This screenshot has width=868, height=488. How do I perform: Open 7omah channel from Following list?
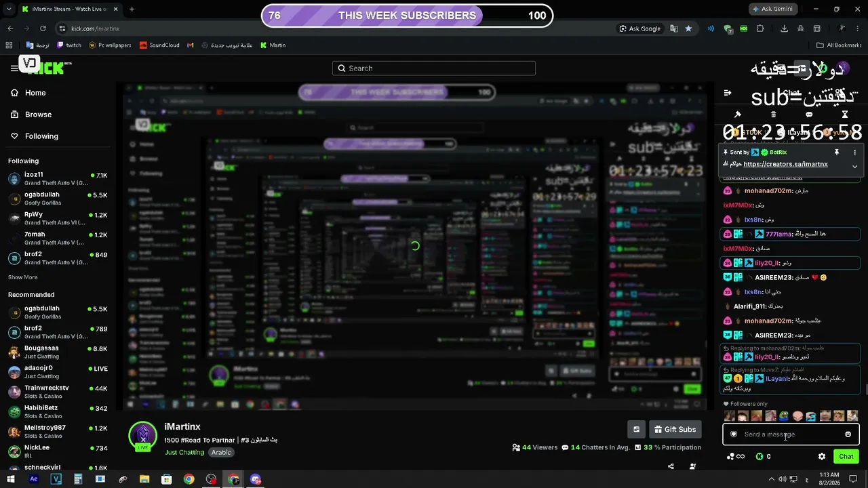coord(58,239)
